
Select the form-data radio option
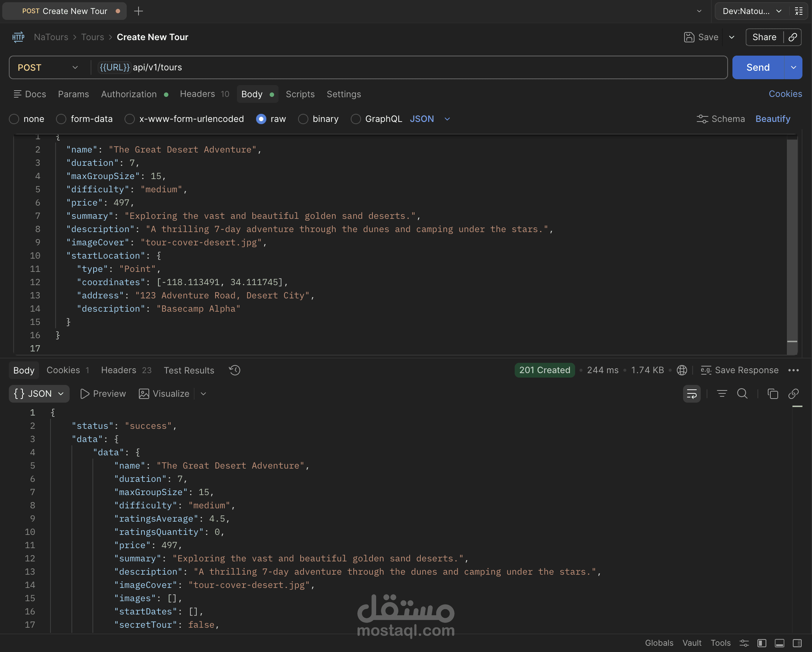click(x=62, y=119)
